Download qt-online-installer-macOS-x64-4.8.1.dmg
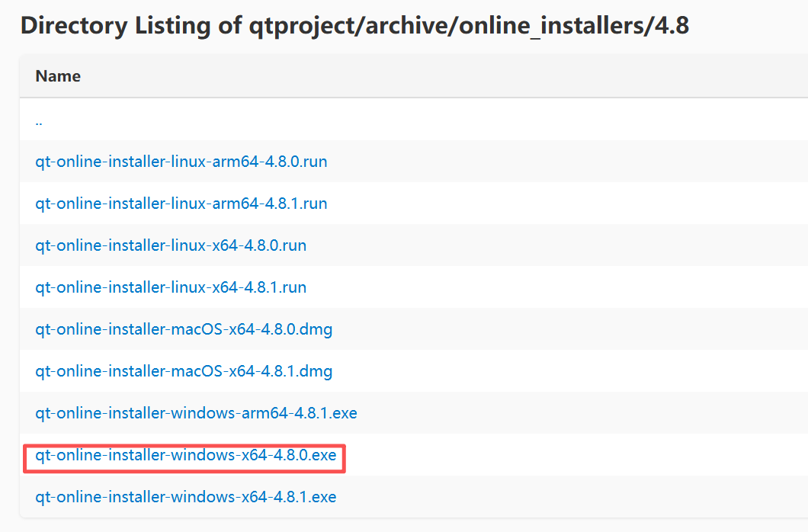Viewport: 808px width, 532px height. (184, 371)
